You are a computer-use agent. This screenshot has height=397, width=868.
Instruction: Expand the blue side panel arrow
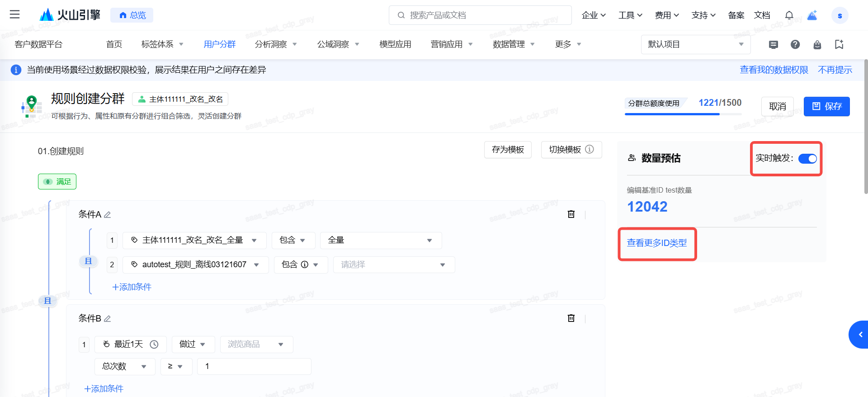859,335
